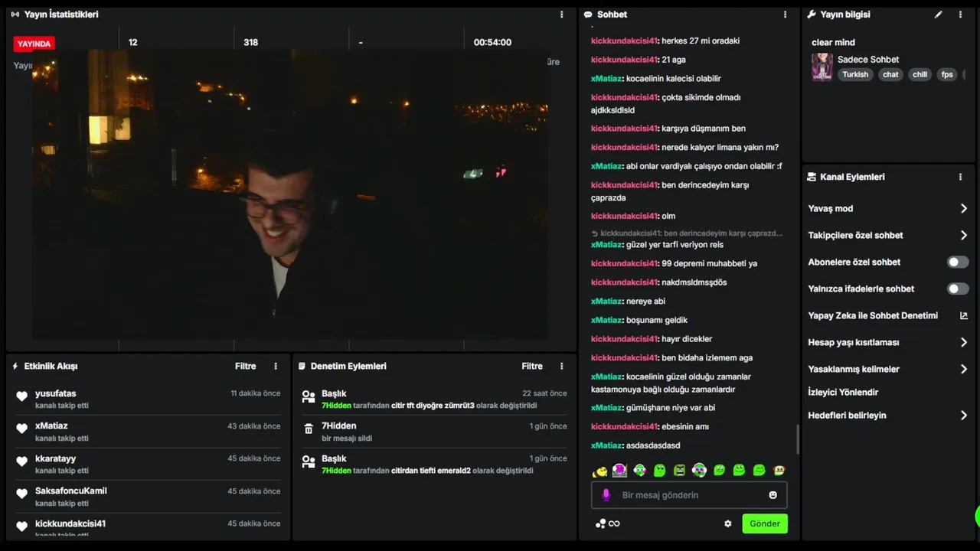Open the emoji picker in the message box
Image resolution: width=980 pixels, height=551 pixels.
point(773,495)
